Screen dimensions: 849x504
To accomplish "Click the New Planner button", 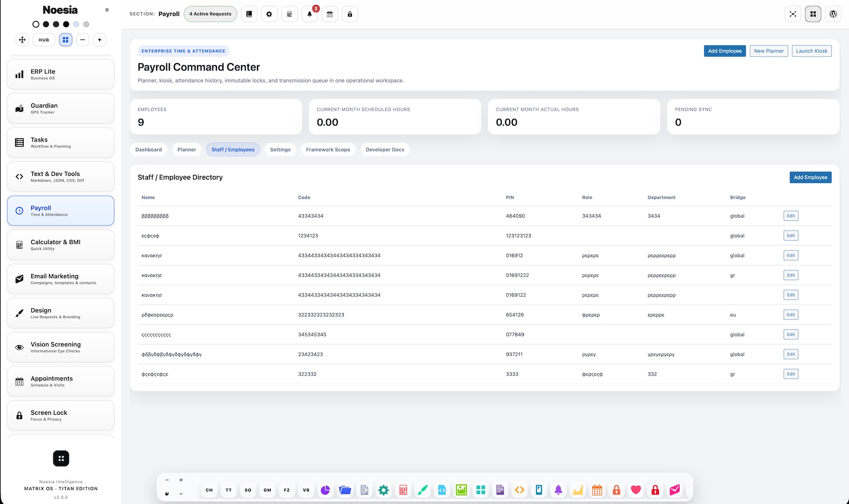I will pyautogui.click(x=769, y=51).
